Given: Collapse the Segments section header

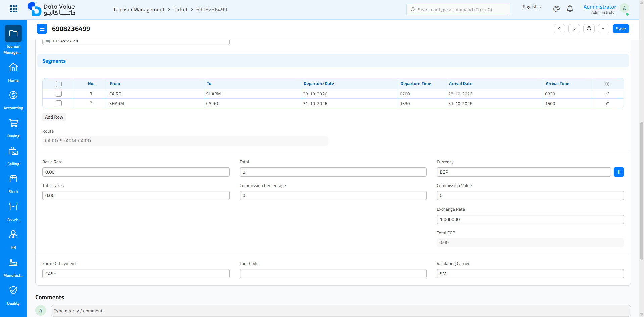Looking at the screenshot, I should [x=333, y=61].
